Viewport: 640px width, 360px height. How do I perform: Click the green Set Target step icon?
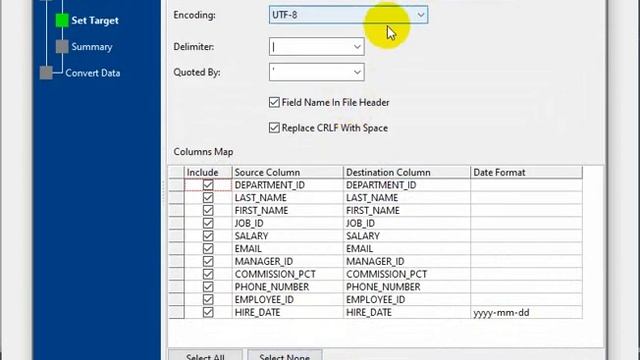coord(62,20)
